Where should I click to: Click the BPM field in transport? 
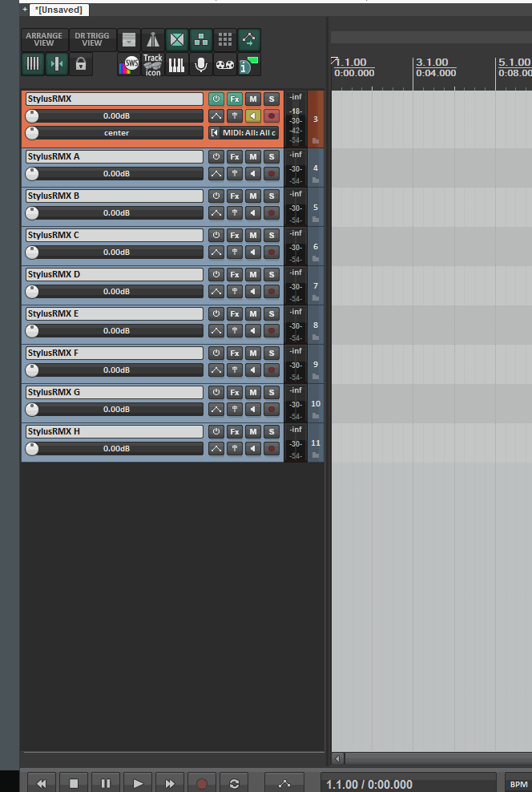(x=518, y=784)
